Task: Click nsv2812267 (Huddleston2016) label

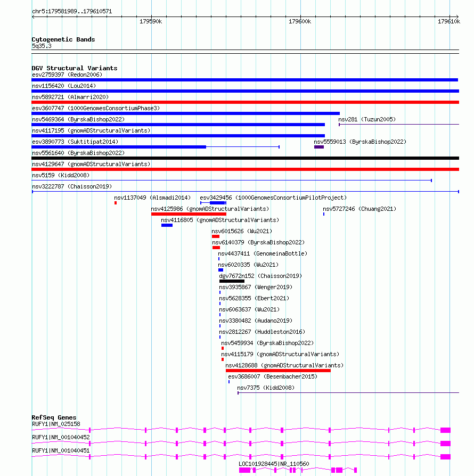Action: pos(262,332)
